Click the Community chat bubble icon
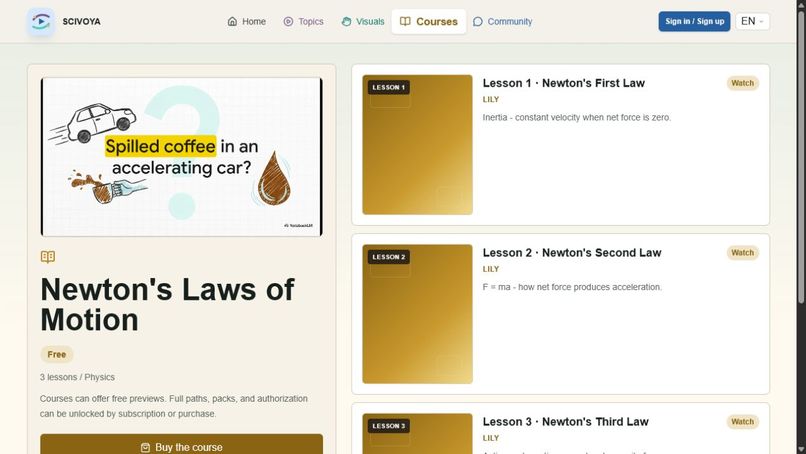 pyautogui.click(x=478, y=22)
